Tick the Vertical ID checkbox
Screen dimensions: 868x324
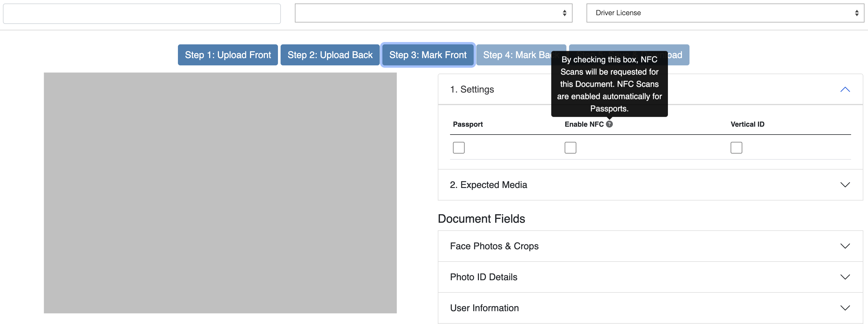[x=736, y=148]
